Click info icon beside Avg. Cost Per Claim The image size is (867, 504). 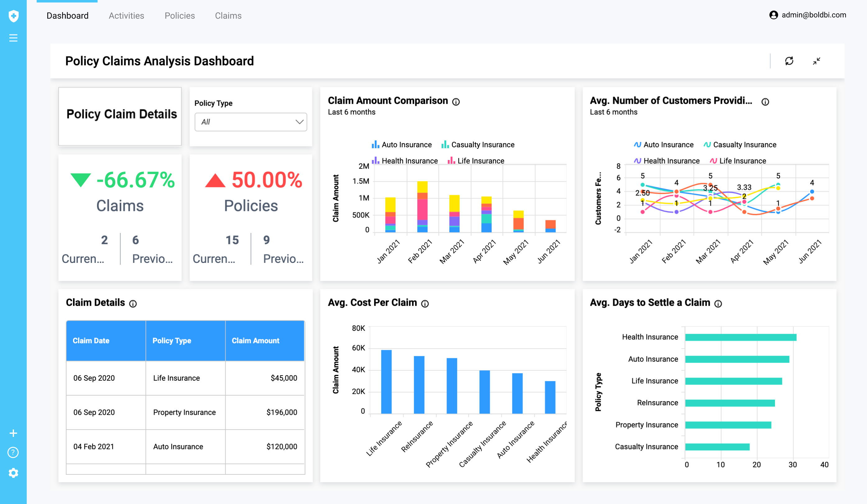[x=425, y=304]
